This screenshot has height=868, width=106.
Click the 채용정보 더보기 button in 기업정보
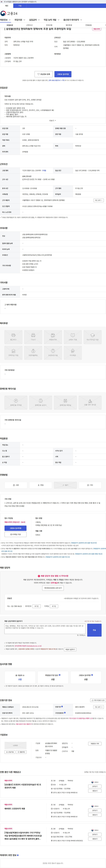tap(95, 744)
